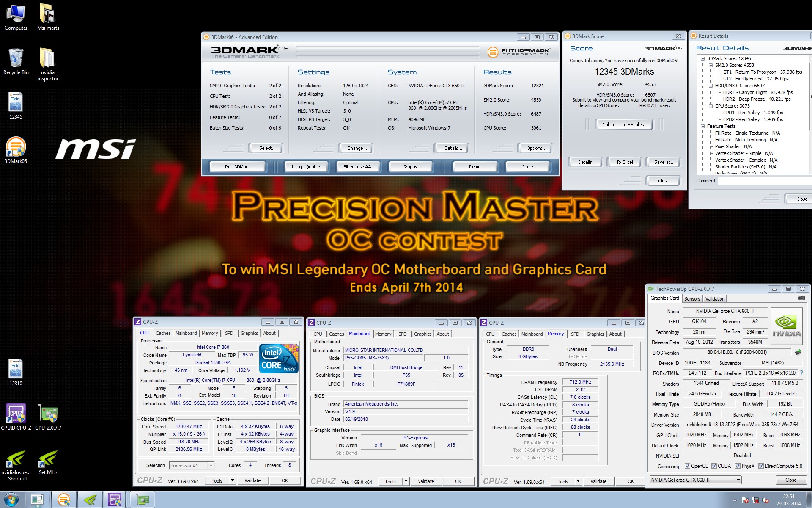Image resolution: width=812 pixels, height=508 pixels.
Task: Click the Run 3DMark button
Action: click(237, 167)
